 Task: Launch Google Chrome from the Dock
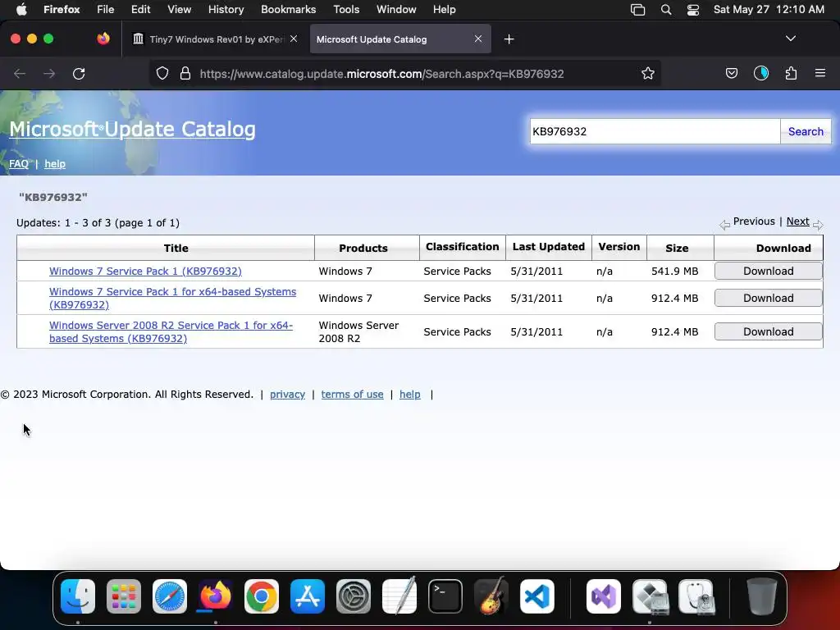click(x=262, y=596)
